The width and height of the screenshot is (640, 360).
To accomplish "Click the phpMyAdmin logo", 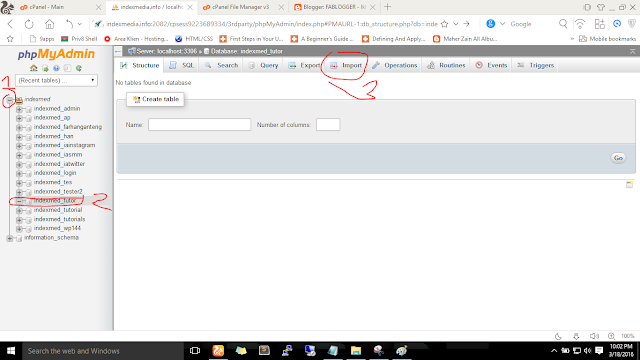I will tap(56, 54).
